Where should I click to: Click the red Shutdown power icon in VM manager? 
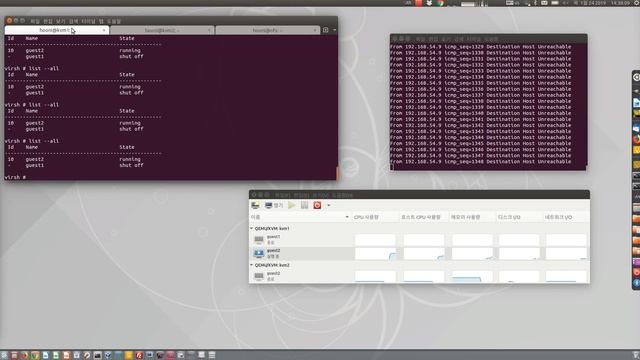point(317,205)
